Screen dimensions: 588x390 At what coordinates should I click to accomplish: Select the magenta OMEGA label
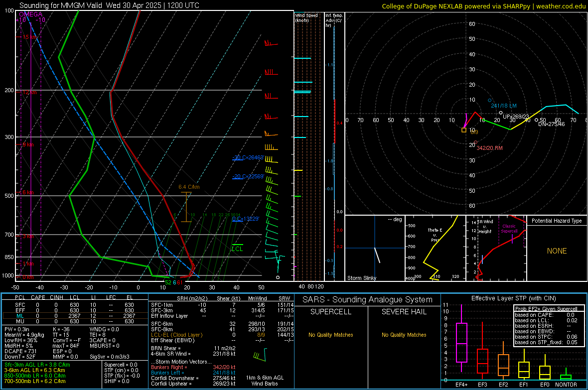31,14
